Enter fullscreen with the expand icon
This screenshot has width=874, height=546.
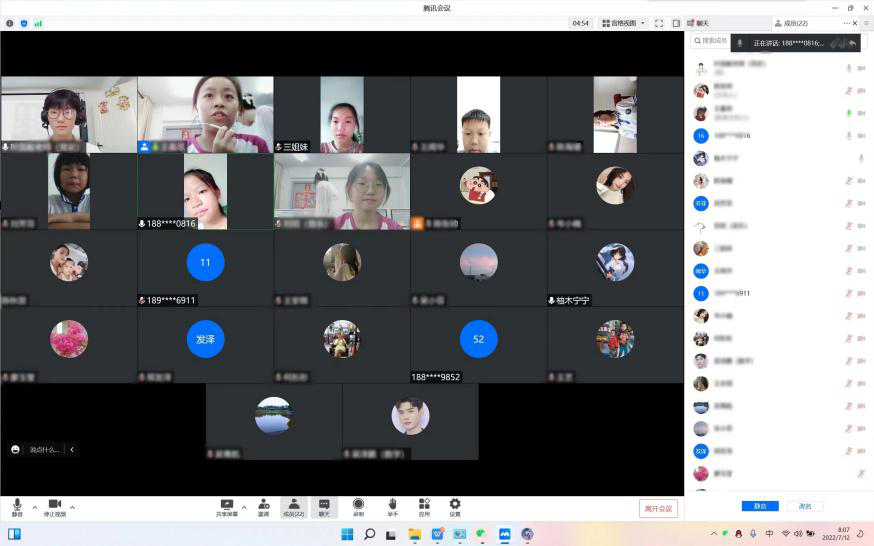[659, 23]
